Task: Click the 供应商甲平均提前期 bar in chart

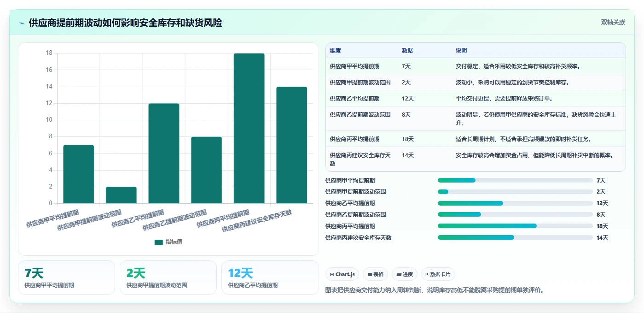Action: point(79,174)
